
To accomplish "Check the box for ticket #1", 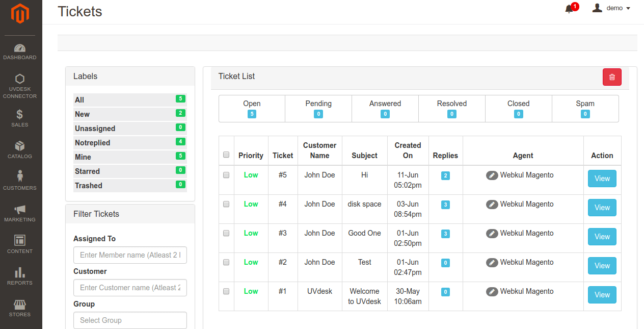I will [x=226, y=291].
